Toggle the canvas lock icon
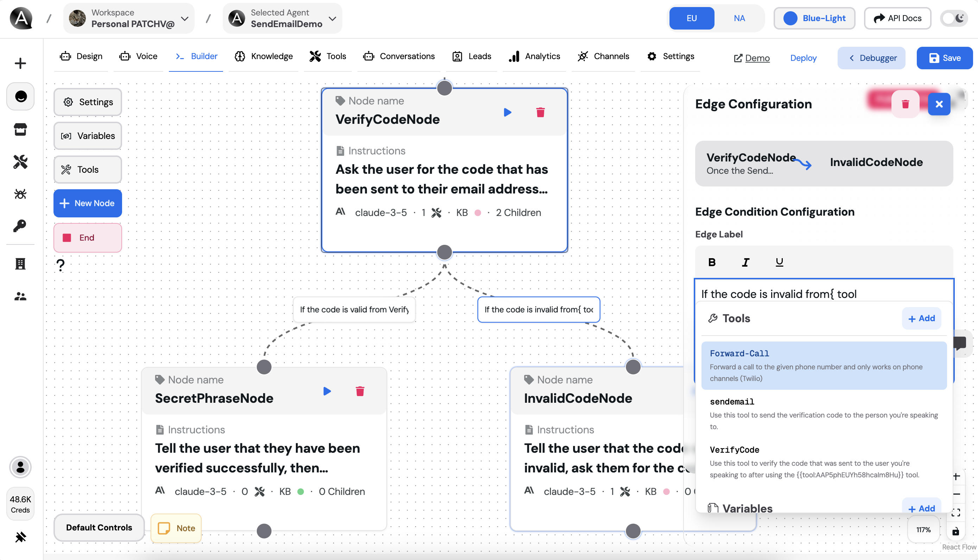 click(x=956, y=532)
